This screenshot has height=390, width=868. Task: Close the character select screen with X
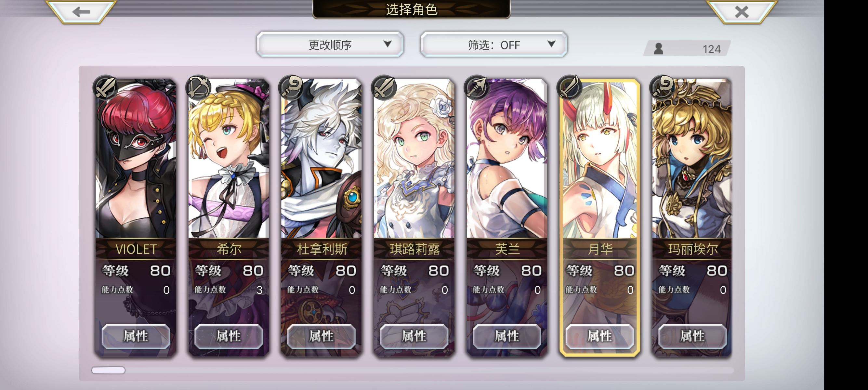(x=742, y=12)
